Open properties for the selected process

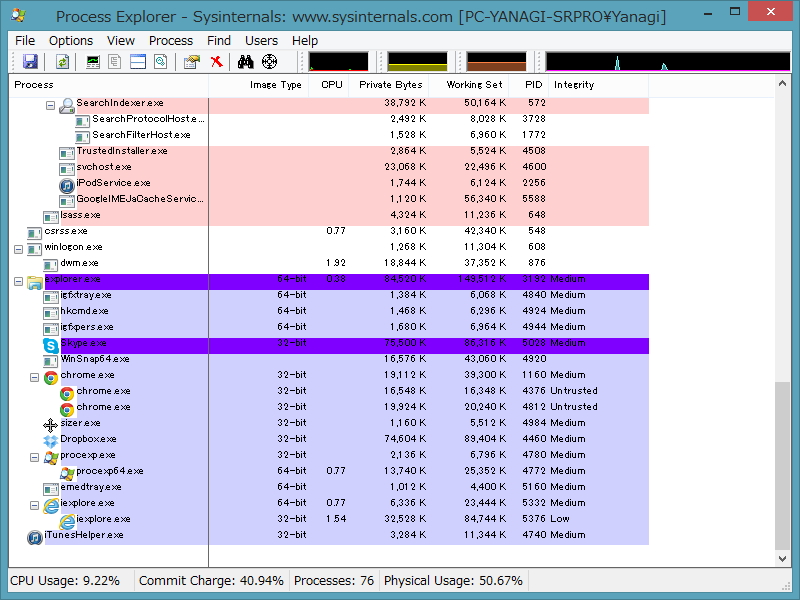(x=190, y=61)
